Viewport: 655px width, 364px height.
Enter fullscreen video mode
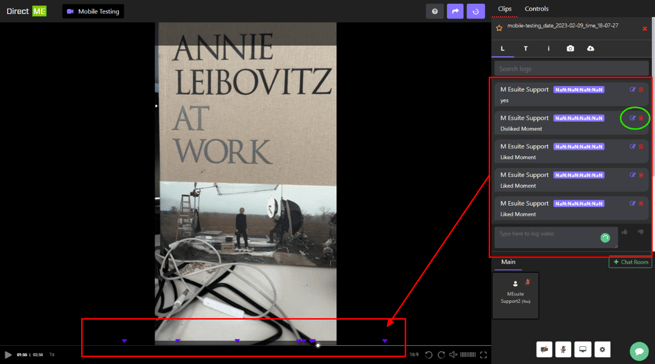[483, 355]
